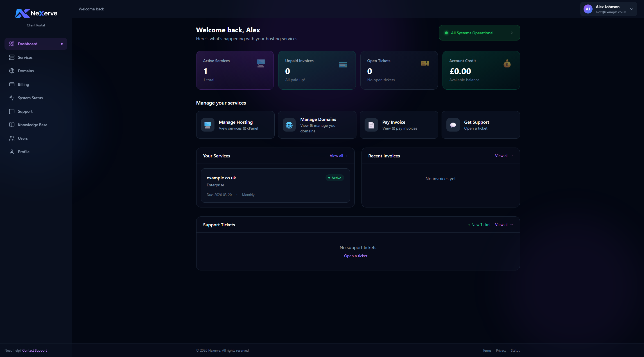The height and width of the screenshot is (357, 644).
Task: Click the + New Ticket button
Action: [479, 225]
